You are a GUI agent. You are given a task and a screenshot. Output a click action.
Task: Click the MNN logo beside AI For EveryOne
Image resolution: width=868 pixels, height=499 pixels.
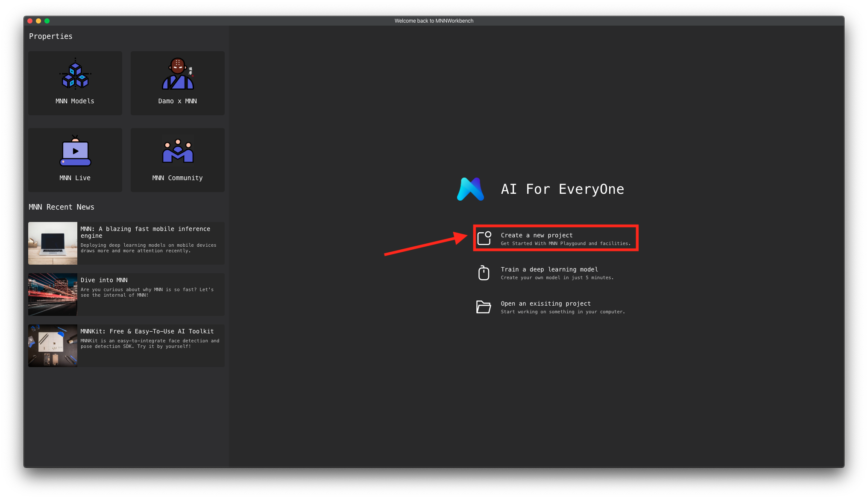pyautogui.click(x=470, y=189)
